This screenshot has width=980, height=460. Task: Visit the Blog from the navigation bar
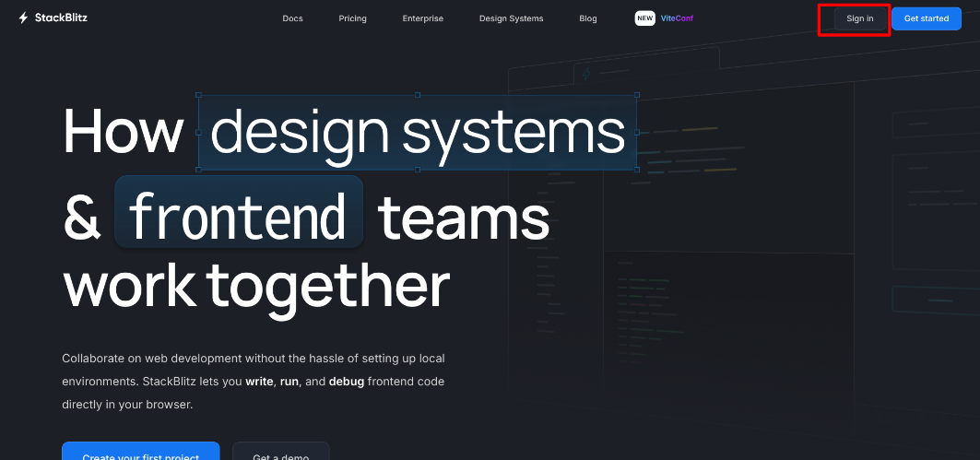(587, 18)
